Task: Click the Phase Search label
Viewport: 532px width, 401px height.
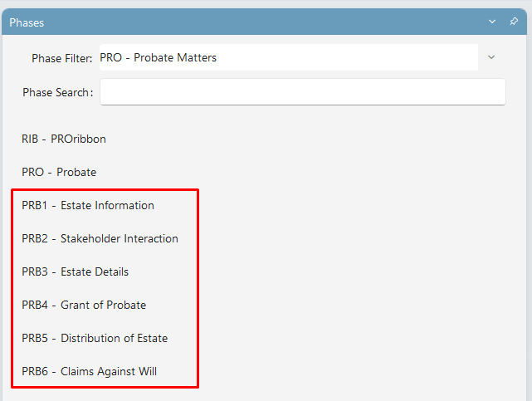Action: pyautogui.click(x=57, y=92)
